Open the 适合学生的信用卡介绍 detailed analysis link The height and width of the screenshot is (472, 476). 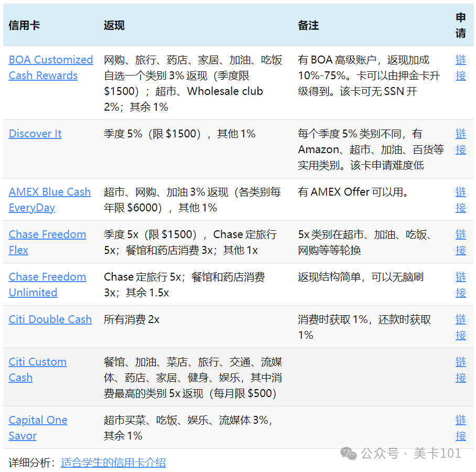[x=113, y=463]
